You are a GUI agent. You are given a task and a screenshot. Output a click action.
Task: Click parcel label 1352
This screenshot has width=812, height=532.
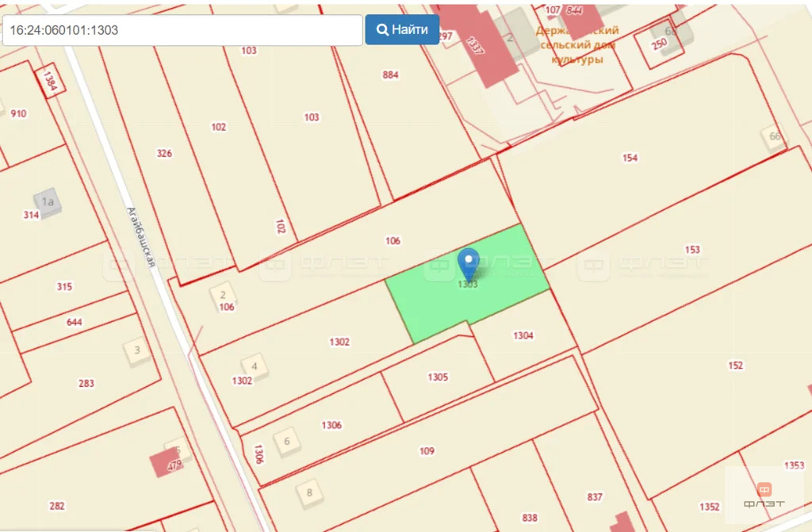click(x=710, y=507)
